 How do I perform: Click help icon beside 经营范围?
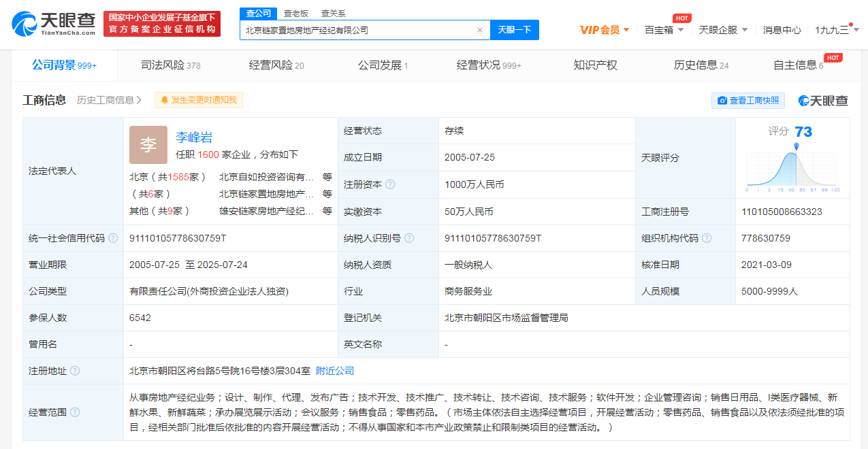click(75, 412)
